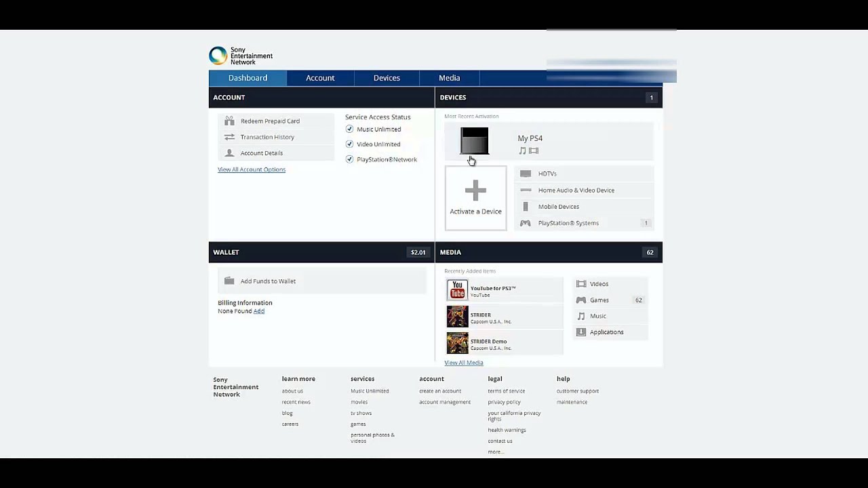This screenshot has height=488, width=868.
Task: Switch to the Account tab
Action: point(320,78)
